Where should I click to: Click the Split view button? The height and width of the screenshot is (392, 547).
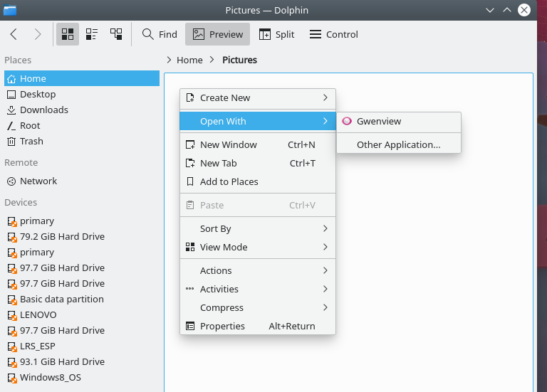coord(276,34)
